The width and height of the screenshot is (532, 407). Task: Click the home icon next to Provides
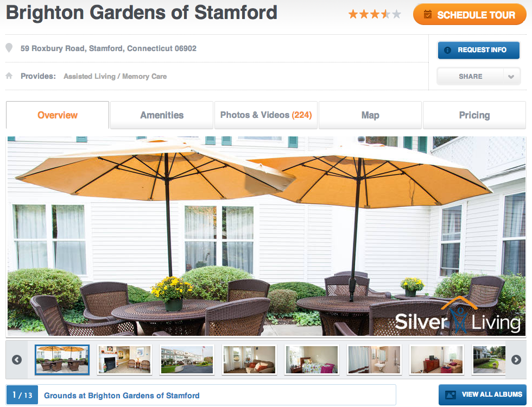[x=9, y=76]
